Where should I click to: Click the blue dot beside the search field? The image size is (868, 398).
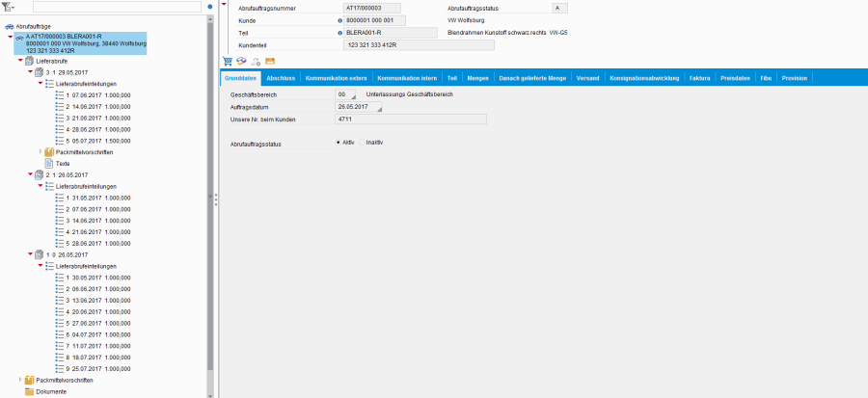210,7
